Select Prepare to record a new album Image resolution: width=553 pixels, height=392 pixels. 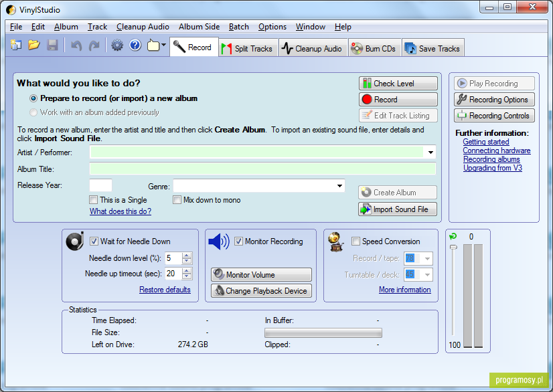pyautogui.click(x=33, y=98)
